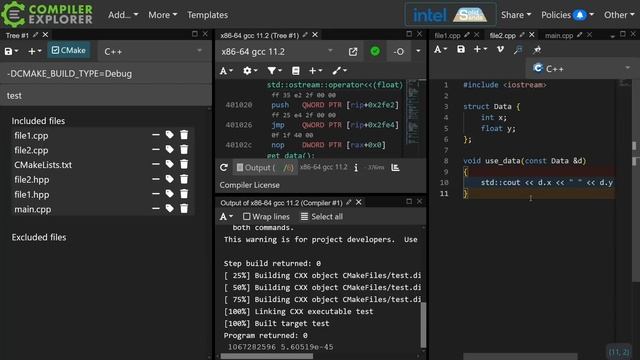Click the refresh icon beside Output
Screen dimensions: 640x360
coord(224,167)
